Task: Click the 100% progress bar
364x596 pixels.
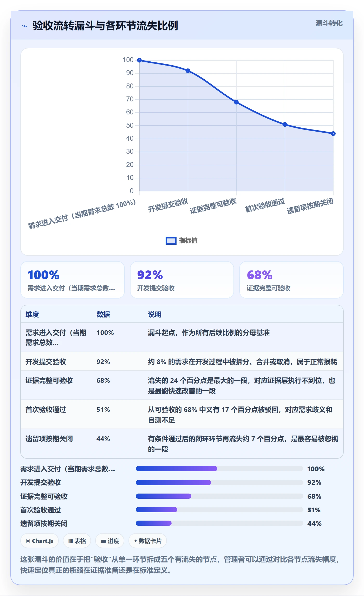Action: (x=219, y=469)
